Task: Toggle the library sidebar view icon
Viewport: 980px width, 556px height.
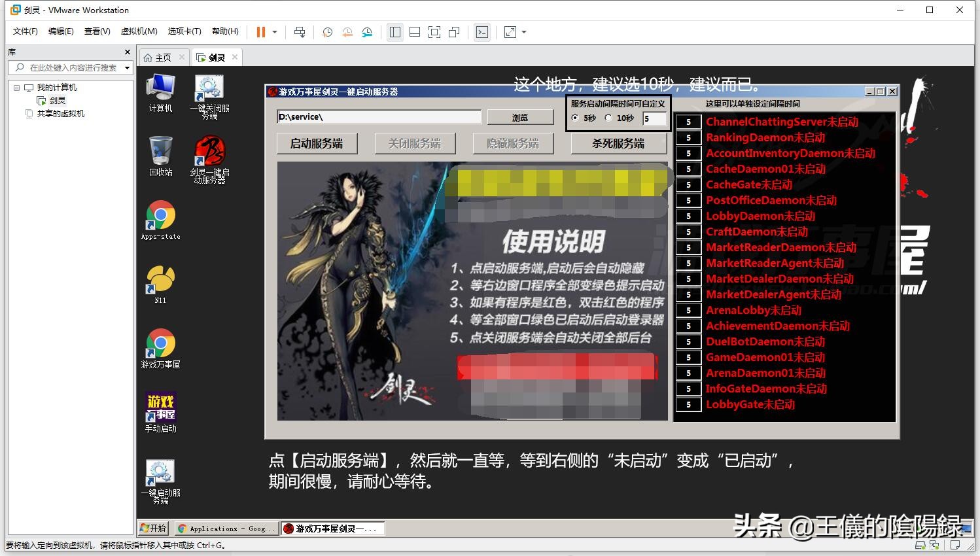Action: [395, 32]
